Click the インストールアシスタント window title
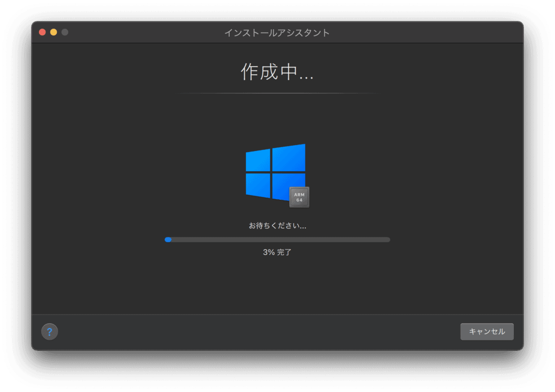Viewport: 555px width, 392px height. pos(277,32)
